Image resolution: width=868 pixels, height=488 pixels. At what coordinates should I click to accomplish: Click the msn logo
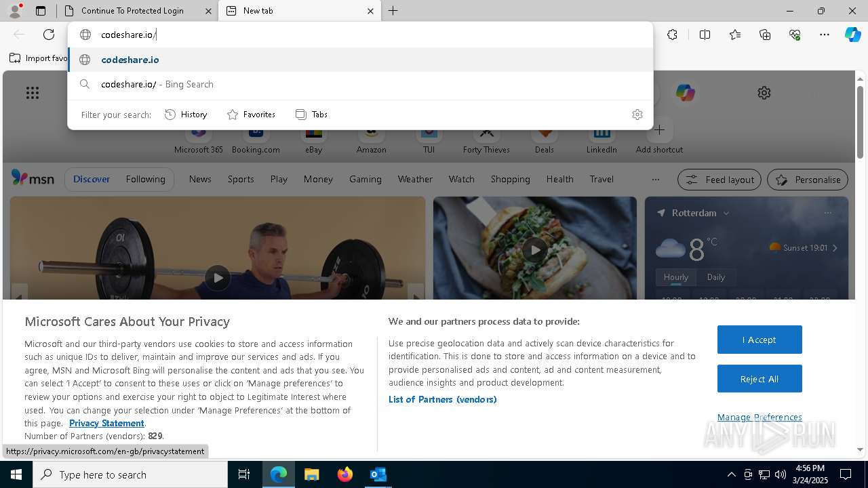pyautogui.click(x=33, y=178)
